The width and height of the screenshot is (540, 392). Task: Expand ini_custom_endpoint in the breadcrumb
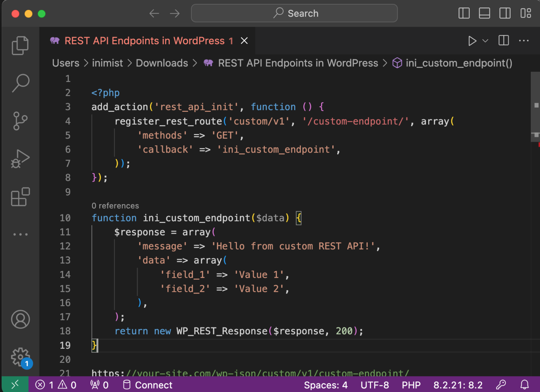tap(459, 63)
